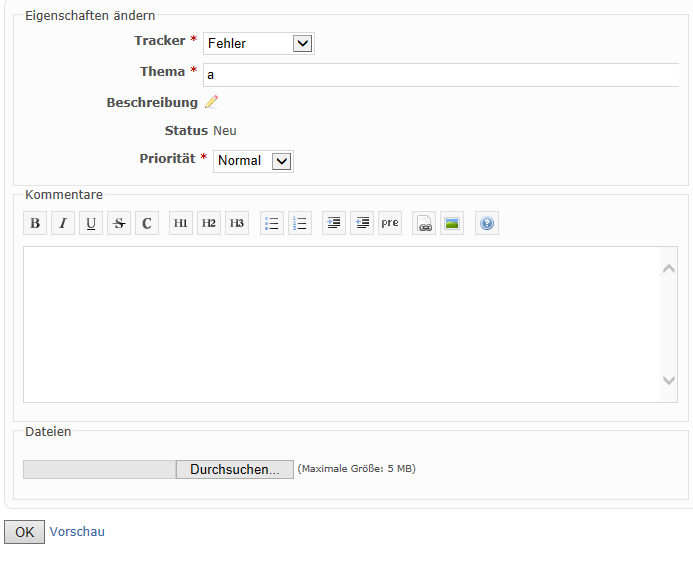Click scroll down arrow in comment box

(669, 380)
